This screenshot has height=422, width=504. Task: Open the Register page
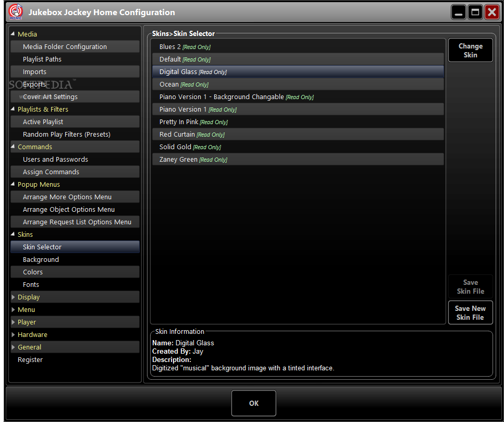pos(30,359)
